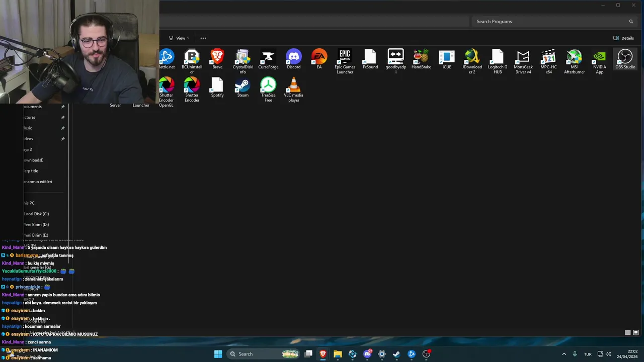644x362 pixels.
Task: Select the TreeSize Free shortcut
Action: (268, 90)
